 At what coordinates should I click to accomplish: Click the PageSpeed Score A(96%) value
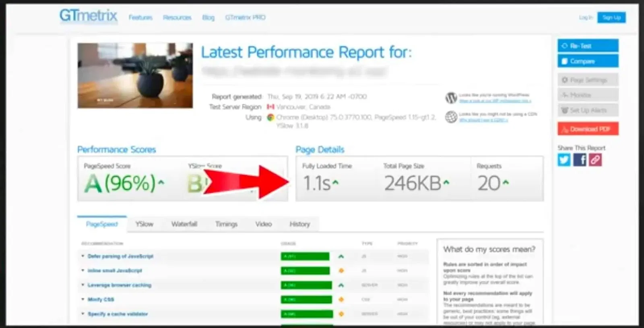pyautogui.click(x=120, y=184)
